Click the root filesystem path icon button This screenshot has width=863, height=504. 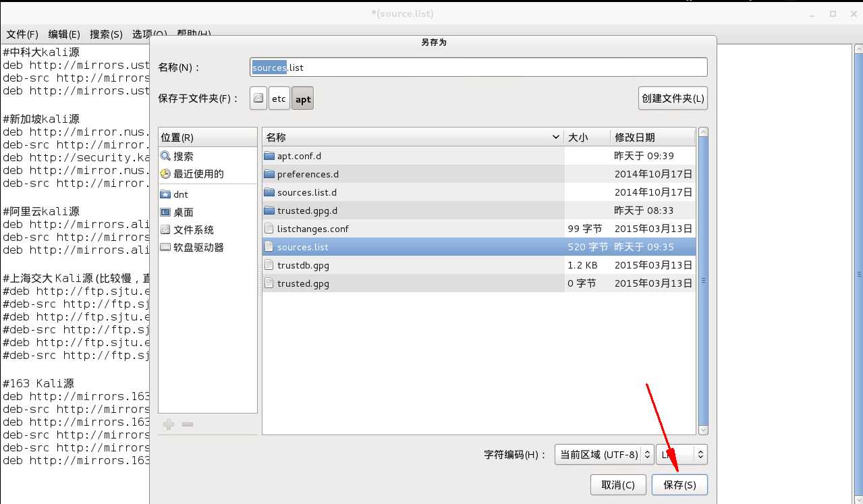tap(258, 99)
